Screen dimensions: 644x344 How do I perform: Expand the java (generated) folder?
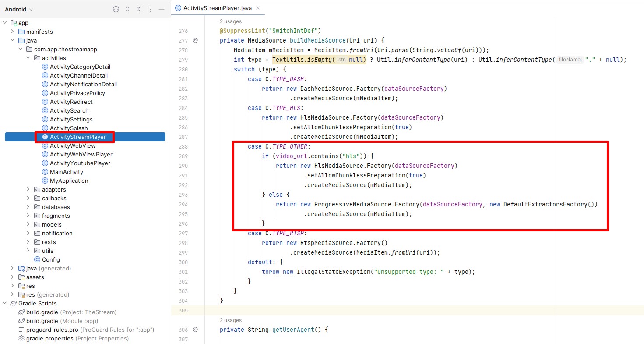(x=13, y=268)
